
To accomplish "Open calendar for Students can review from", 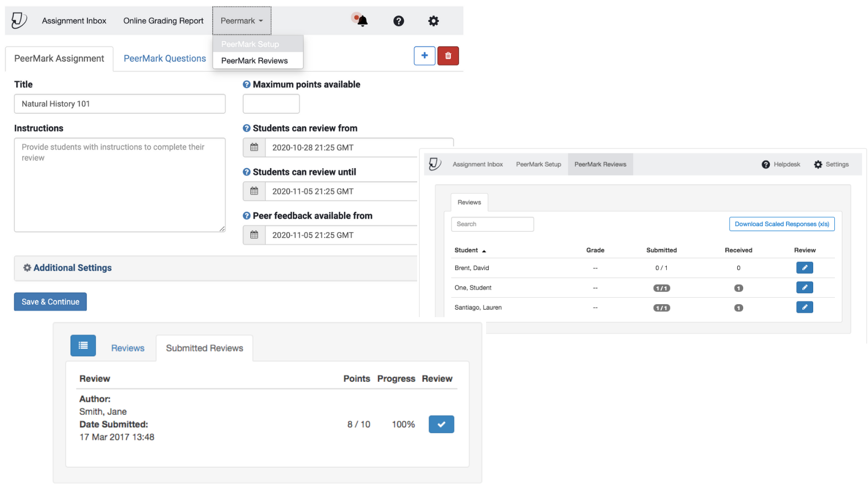I will tap(254, 147).
